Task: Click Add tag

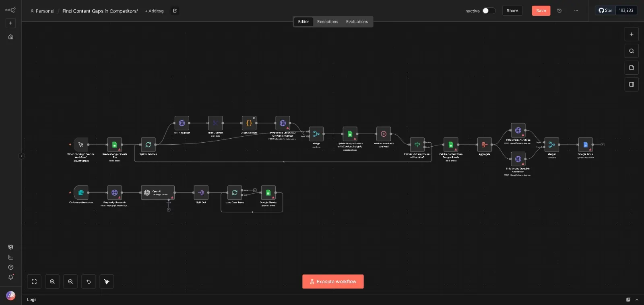Action: pyautogui.click(x=155, y=11)
